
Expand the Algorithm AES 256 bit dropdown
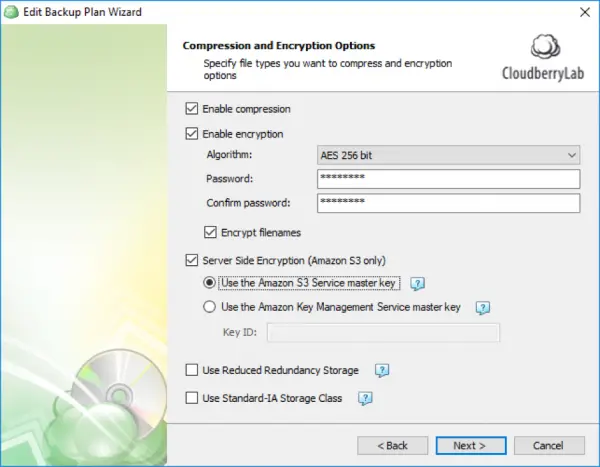[448, 155]
